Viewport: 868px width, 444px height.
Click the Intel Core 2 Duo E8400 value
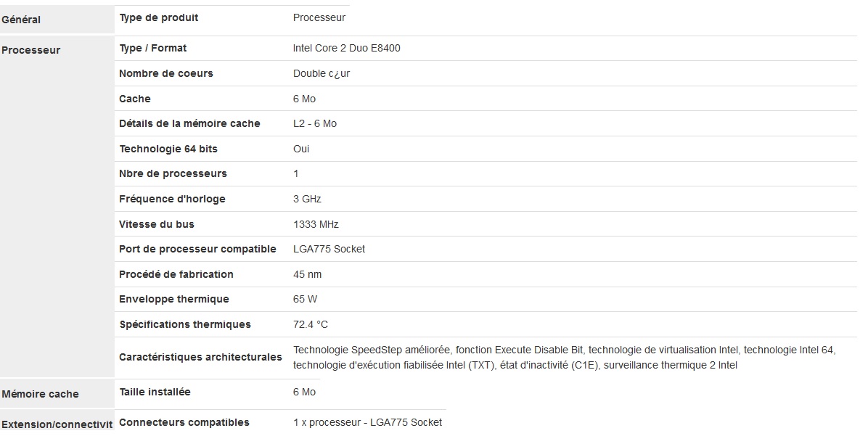346,49
